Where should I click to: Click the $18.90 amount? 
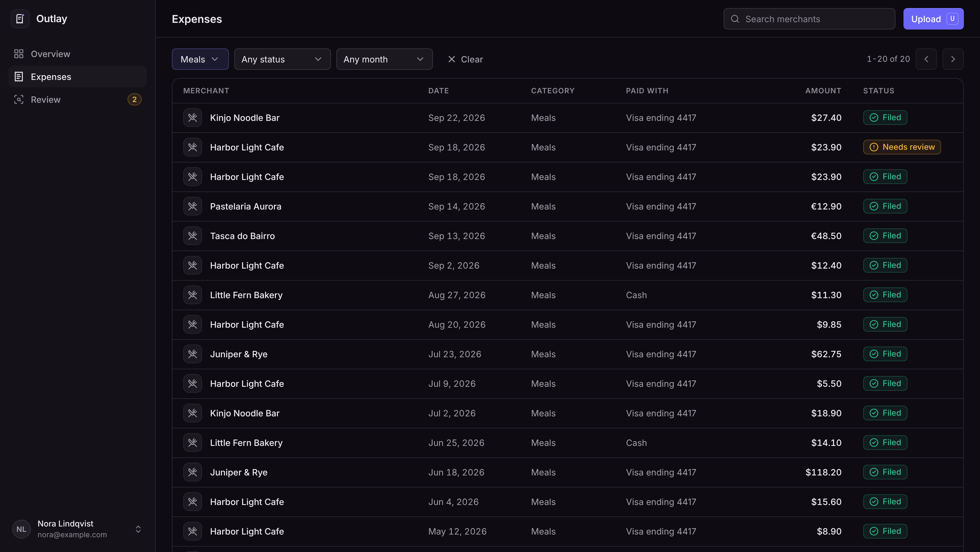[x=826, y=413]
